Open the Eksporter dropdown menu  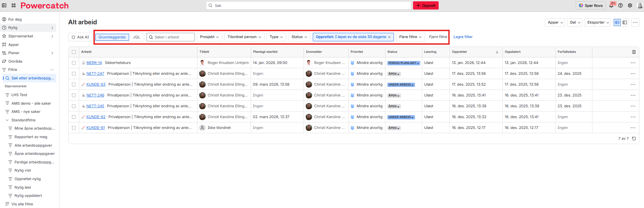(598, 23)
